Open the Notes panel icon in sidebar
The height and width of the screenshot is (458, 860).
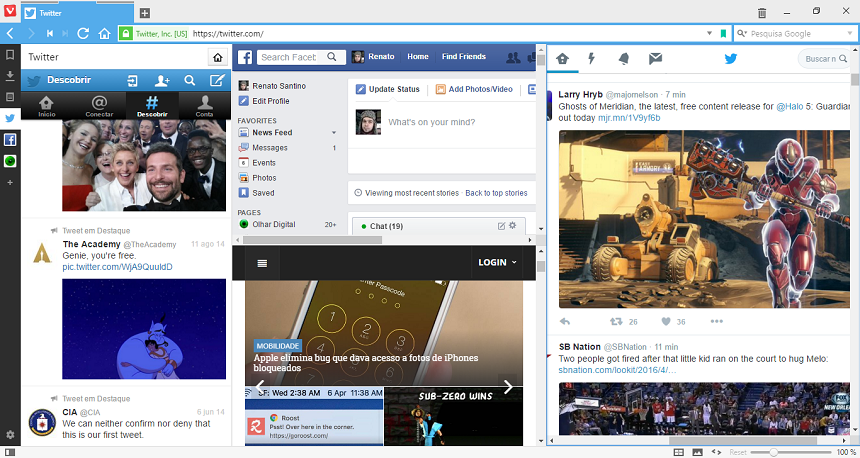tap(9, 97)
